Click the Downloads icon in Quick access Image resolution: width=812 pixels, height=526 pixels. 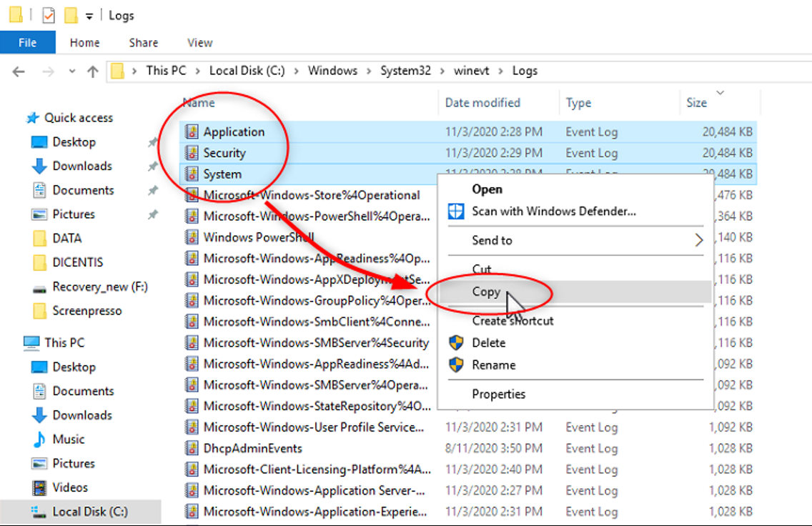click(39, 167)
